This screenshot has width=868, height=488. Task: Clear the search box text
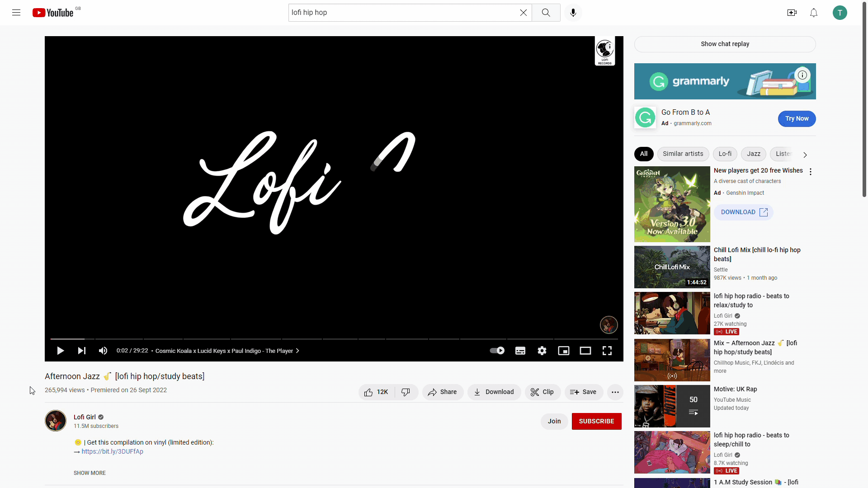[523, 13]
